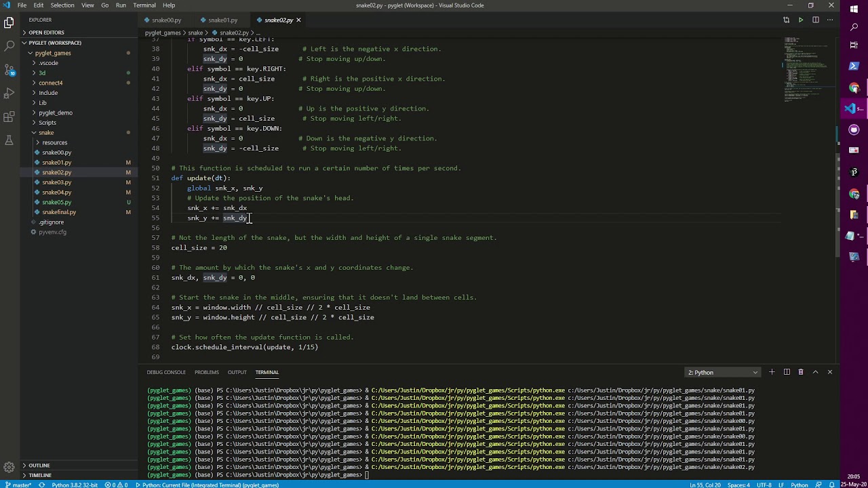This screenshot has width=868, height=488.
Task: Switch to snake01.py editor tab
Action: click(x=222, y=20)
